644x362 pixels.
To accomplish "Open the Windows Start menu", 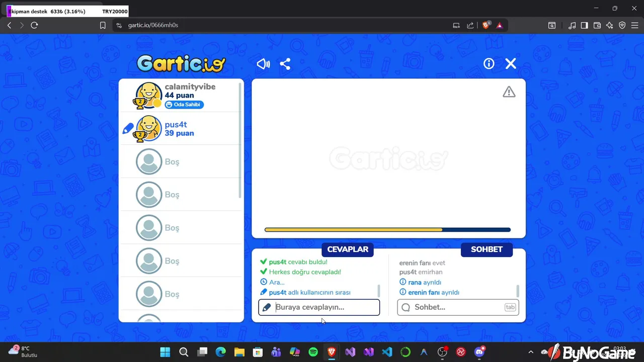I will [165, 352].
